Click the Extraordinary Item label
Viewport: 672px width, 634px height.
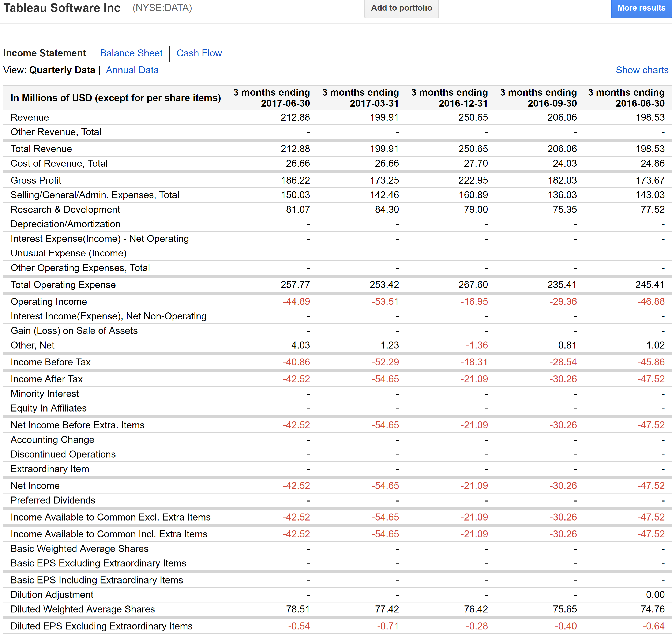point(50,469)
